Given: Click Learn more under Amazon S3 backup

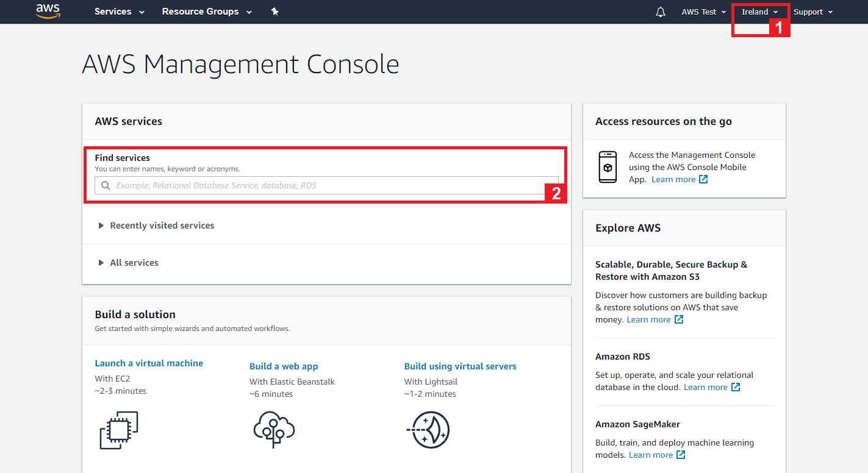Looking at the screenshot, I should pos(648,319).
